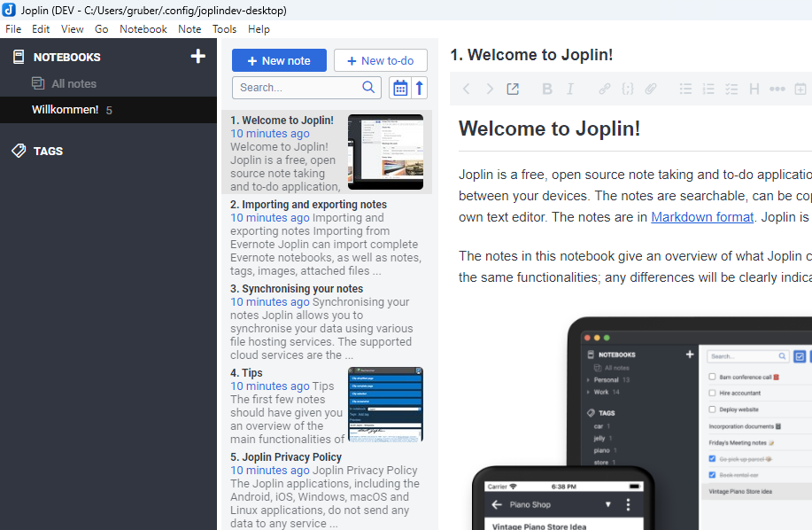Click the Joplin screenshot image in note
The image size is (812, 530).
642,423
